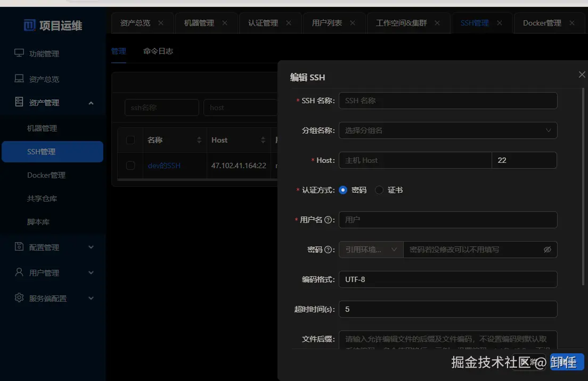The height and width of the screenshot is (381, 588).
Task: Click the 用户名 input field
Action: click(x=448, y=220)
